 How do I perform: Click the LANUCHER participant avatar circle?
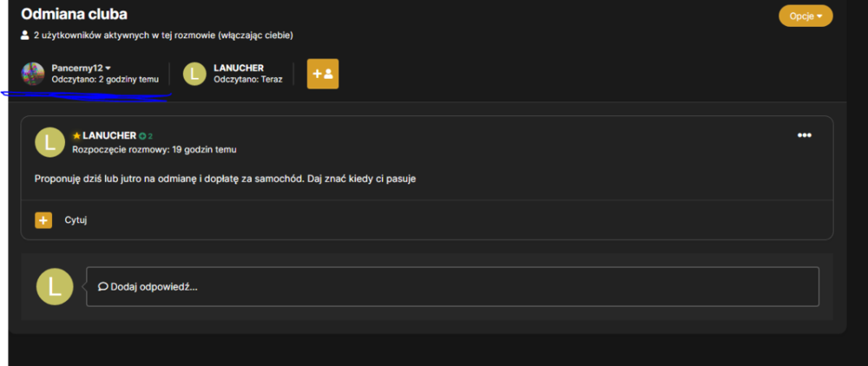(x=194, y=74)
